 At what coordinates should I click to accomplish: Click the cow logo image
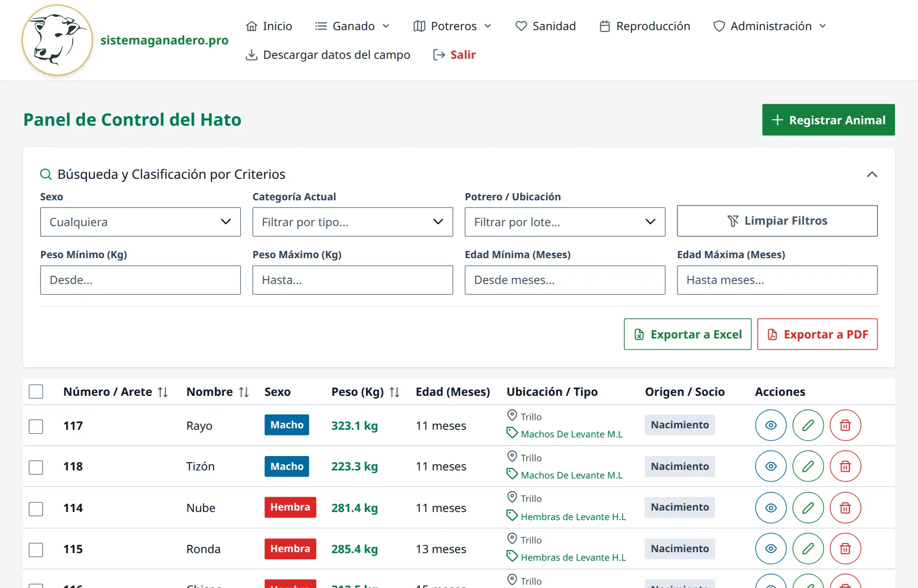coord(57,40)
